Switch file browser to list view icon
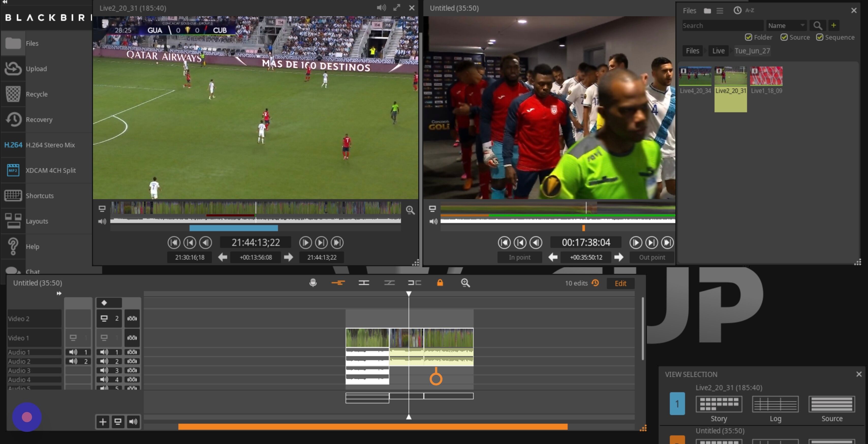Screen dimensions: 868x444 [x=720, y=10]
